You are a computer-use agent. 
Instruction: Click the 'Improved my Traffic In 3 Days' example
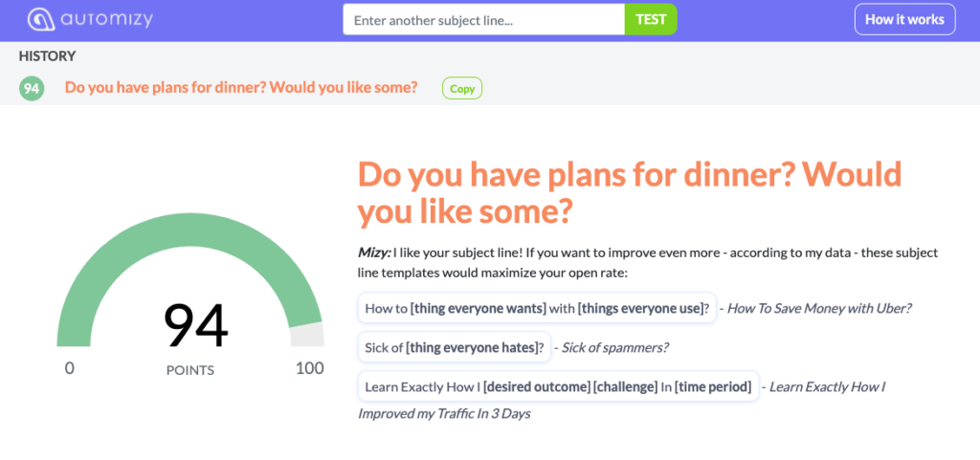click(x=444, y=413)
